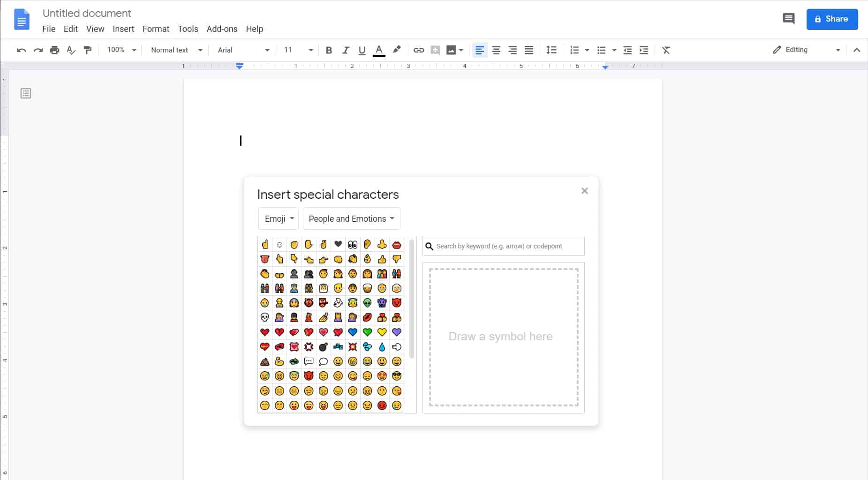Open the text color picker
The image size is (868, 480).
(x=379, y=50)
